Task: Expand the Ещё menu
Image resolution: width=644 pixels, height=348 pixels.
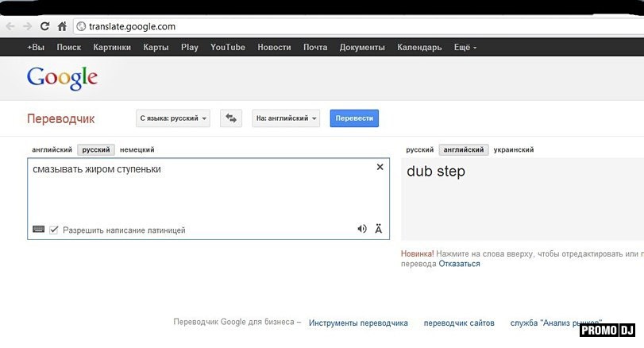Action: point(465,47)
